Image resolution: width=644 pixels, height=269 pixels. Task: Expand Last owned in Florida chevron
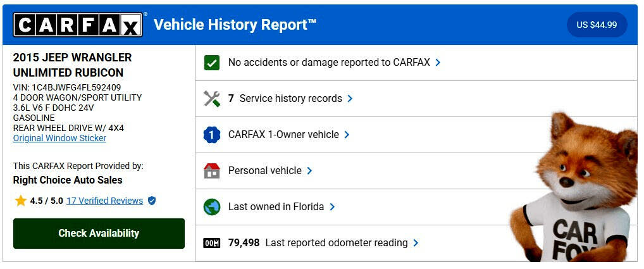click(332, 207)
